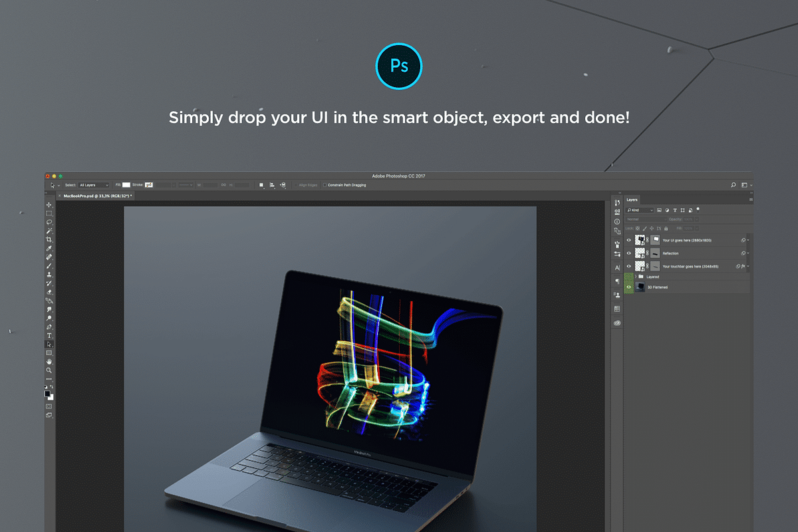Screen dimensions: 798x532
Task: Select the Hand tool
Action: 49,361
